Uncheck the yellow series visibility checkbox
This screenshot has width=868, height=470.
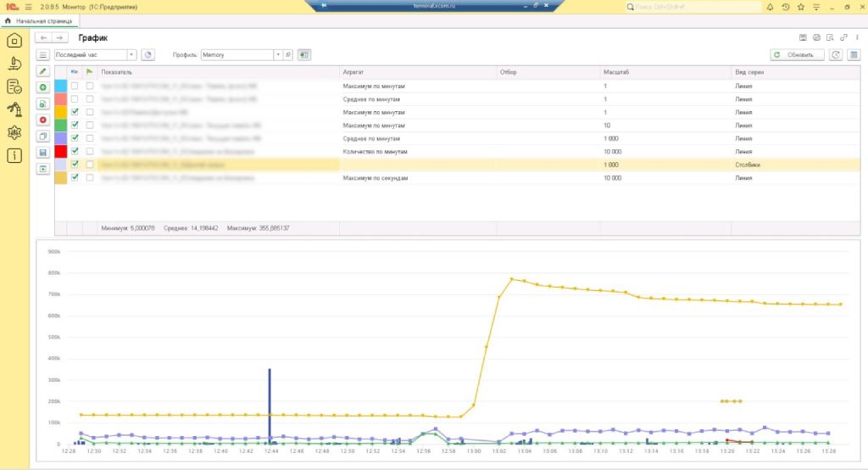pos(75,112)
